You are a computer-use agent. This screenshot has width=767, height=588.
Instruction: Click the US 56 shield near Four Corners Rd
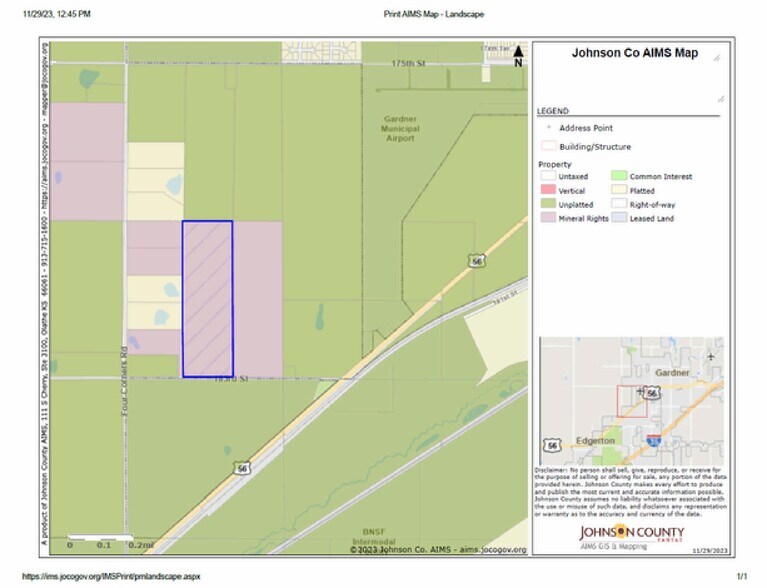click(242, 467)
